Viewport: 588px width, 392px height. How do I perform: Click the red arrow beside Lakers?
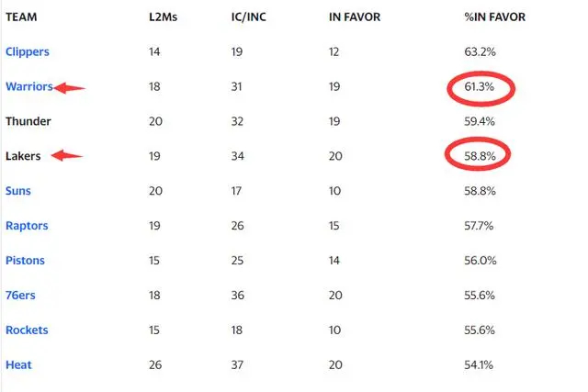[66, 157]
